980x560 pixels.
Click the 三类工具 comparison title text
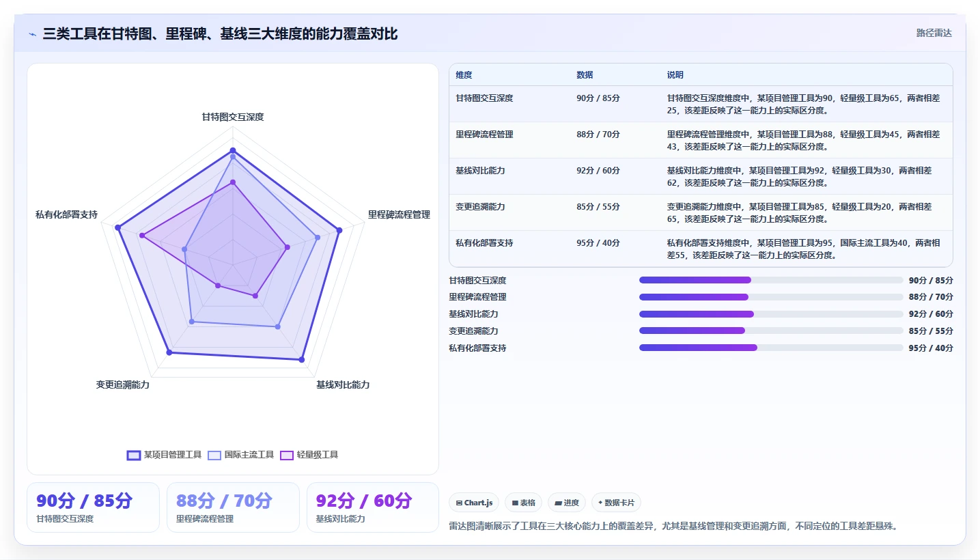pyautogui.click(x=220, y=33)
